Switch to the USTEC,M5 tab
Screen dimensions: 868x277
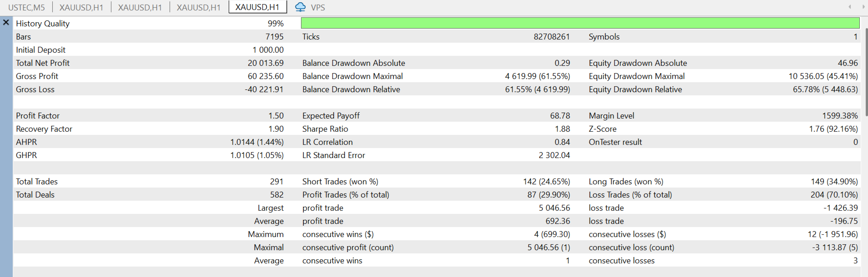tap(26, 7)
